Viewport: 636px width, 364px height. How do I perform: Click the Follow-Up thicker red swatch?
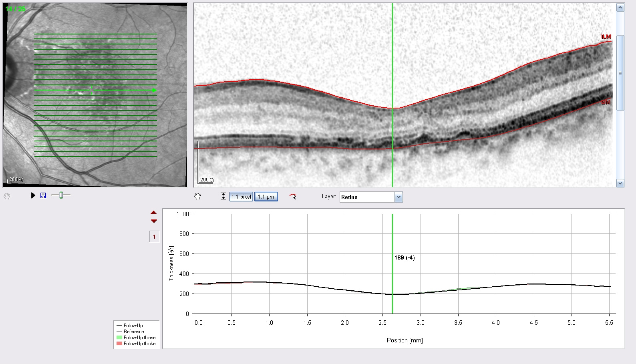[x=119, y=344]
